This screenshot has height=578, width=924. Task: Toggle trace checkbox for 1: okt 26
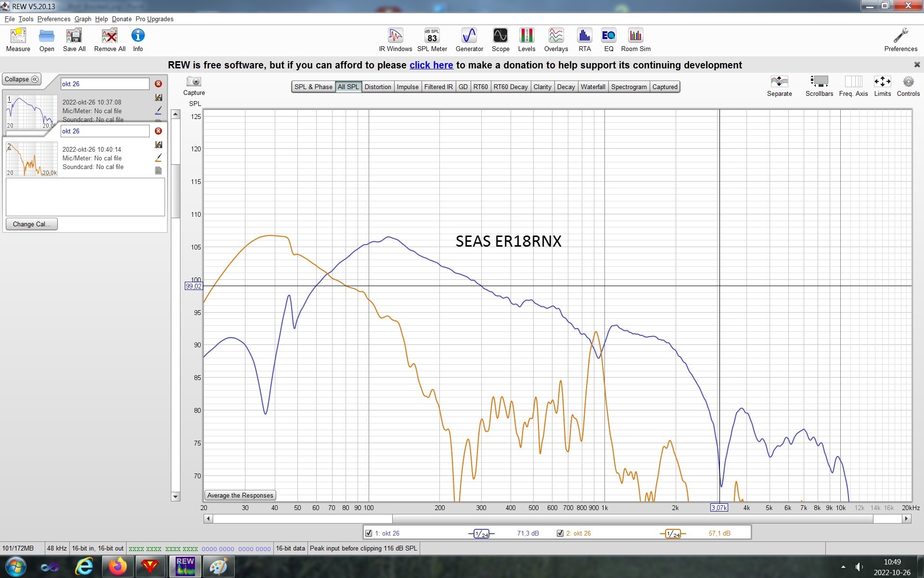(x=369, y=533)
